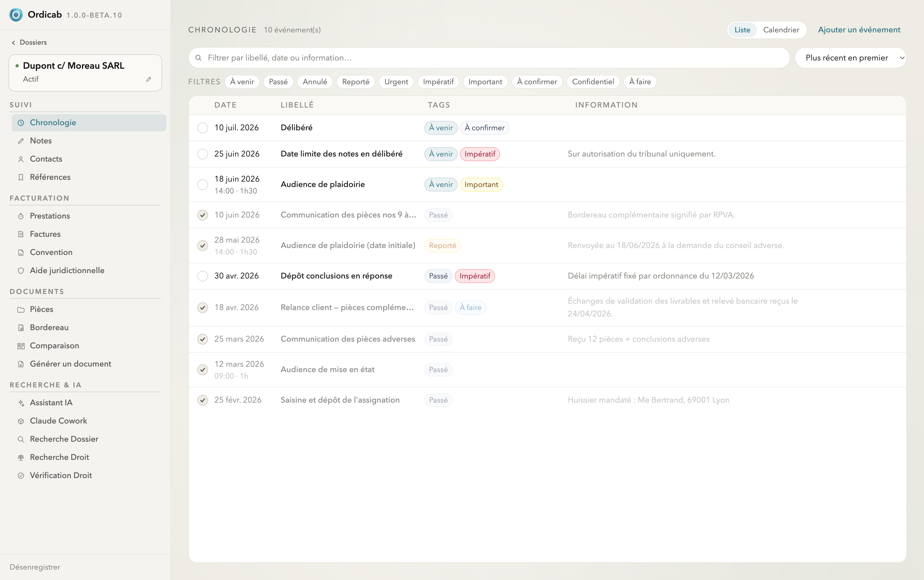
Task: Click text "Huissier mandaté : Me Bertrand, 69001 Lyon"
Action: pos(648,400)
